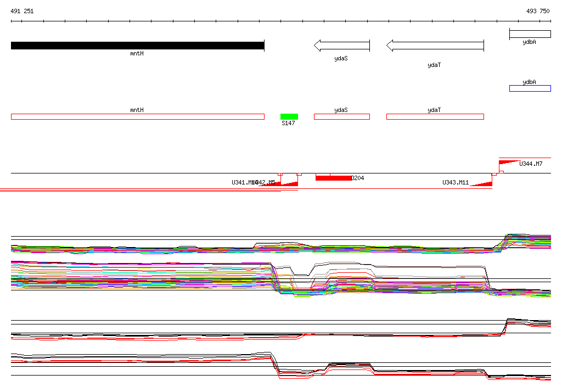562x392 pixels.
Task: Click the ydaS label under the arrow
Action: [x=341, y=58]
